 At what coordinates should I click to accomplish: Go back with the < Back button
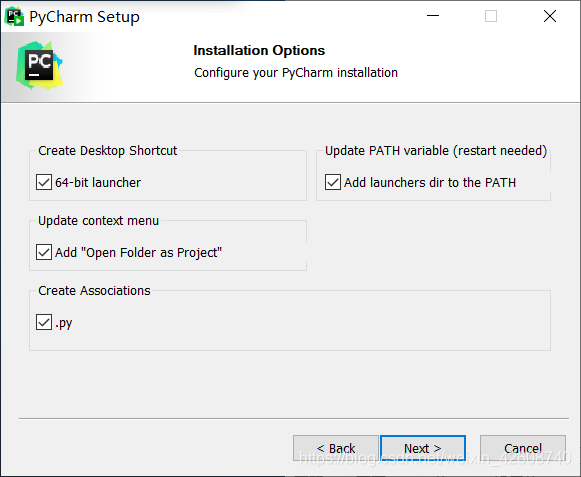coord(336,448)
